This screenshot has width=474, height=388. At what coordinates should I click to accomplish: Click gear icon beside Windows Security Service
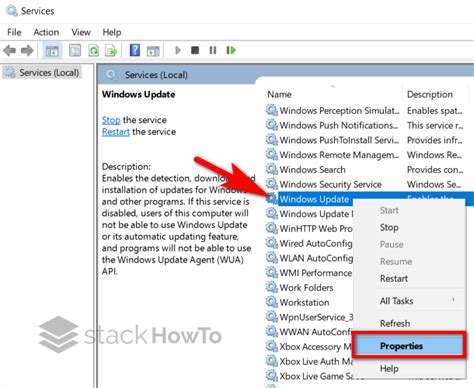[x=272, y=184]
